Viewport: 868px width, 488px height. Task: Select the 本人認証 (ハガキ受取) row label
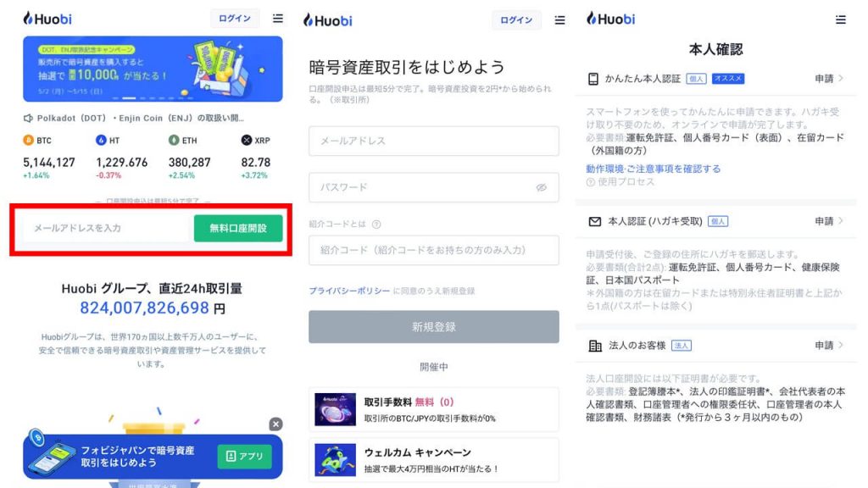[655, 221]
